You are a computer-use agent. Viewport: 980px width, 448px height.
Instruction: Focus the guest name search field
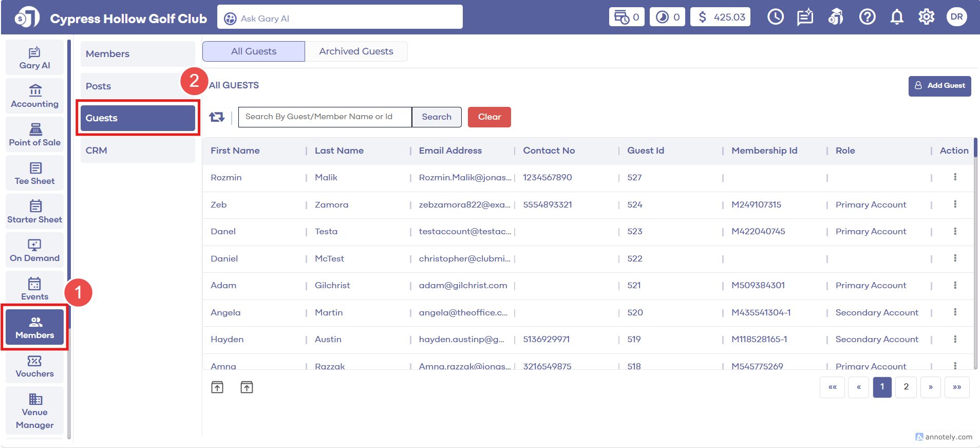click(x=325, y=117)
